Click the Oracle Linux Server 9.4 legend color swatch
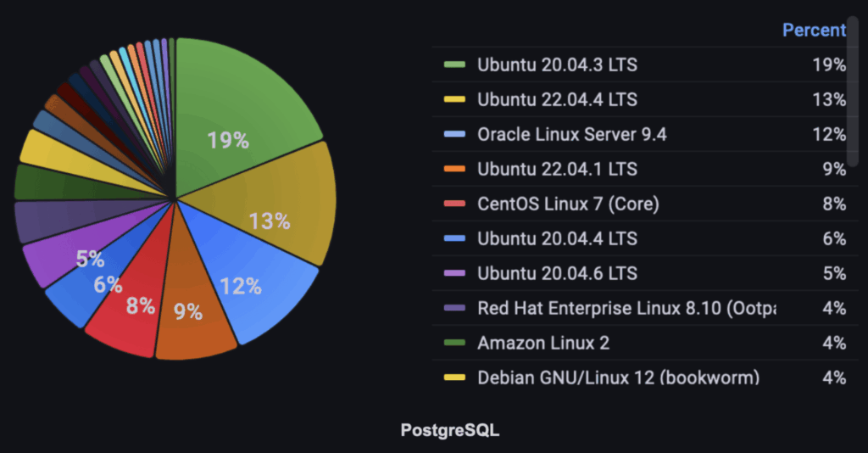This screenshot has height=453, width=868. point(454,134)
